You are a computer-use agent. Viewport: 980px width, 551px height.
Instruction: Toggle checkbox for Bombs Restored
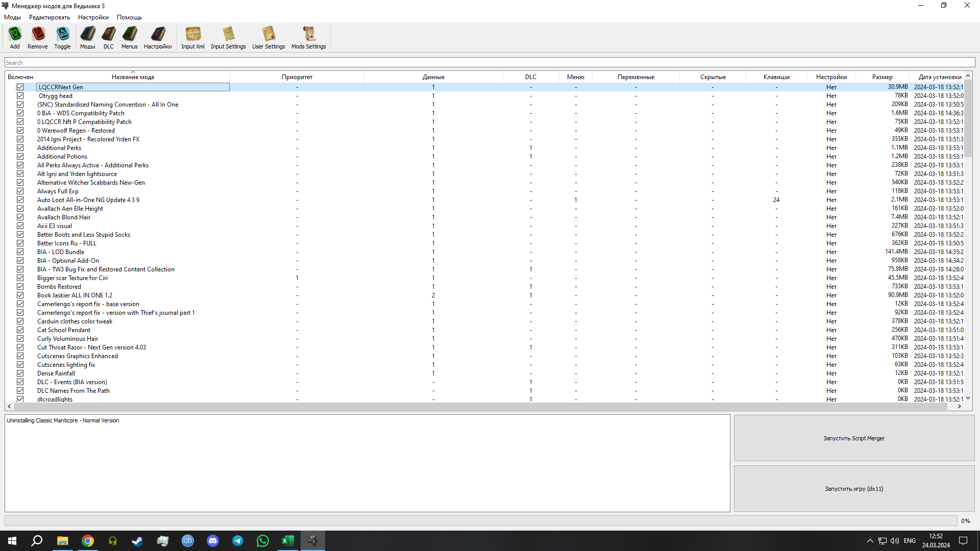pyautogui.click(x=20, y=287)
